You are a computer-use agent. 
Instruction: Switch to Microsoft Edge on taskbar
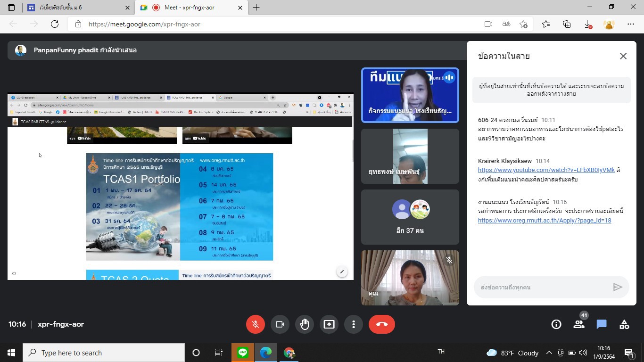click(x=266, y=353)
